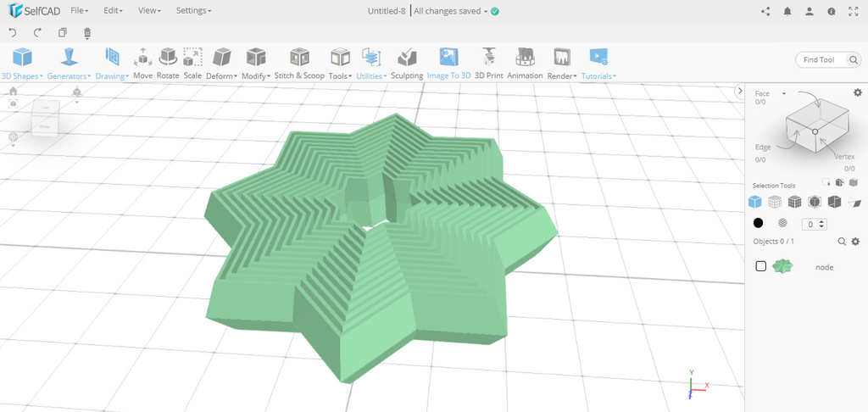Select the Rotate tool
The height and width of the screenshot is (412, 868).
click(x=168, y=64)
